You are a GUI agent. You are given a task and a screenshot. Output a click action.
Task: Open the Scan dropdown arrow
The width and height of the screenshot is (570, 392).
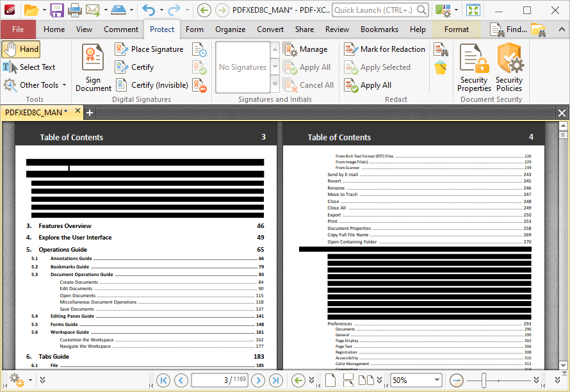pyautogui.click(x=131, y=10)
